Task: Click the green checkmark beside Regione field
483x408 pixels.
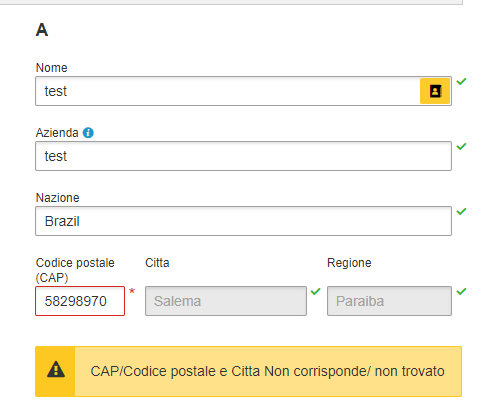Action: pyautogui.click(x=461, y=291)
